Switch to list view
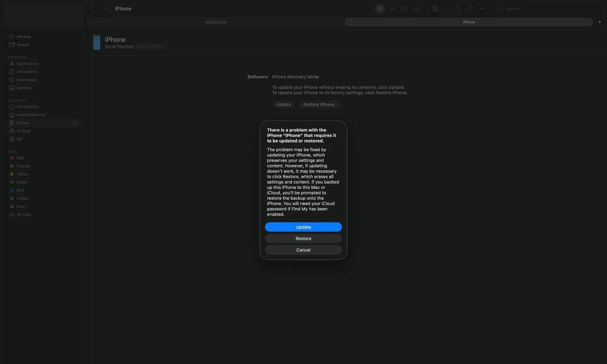 (392, 8)
